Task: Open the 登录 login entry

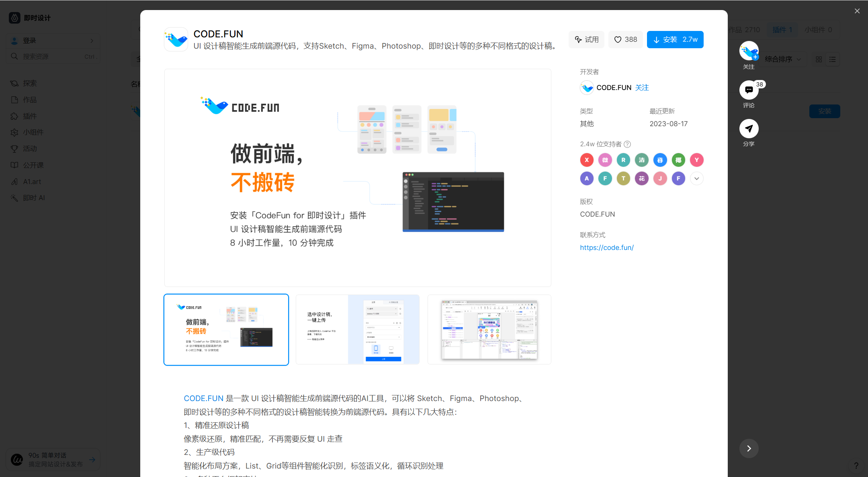Action: click(53, 41)
